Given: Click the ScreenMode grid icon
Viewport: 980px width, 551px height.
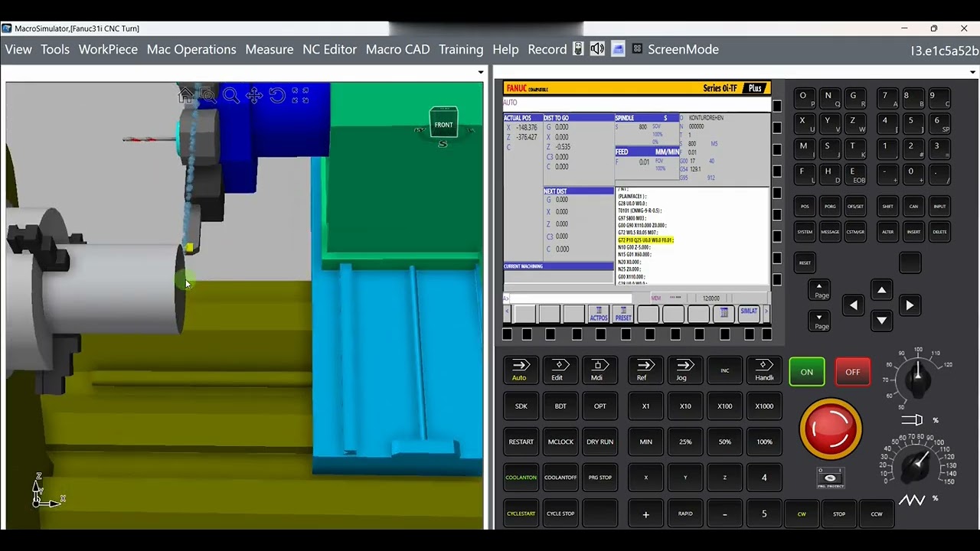Looking at the screenshot, I should click(x=637, y=49).
